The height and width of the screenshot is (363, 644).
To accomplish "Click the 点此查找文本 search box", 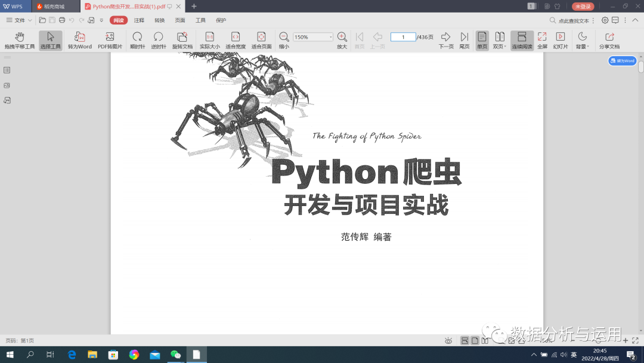I will point(569,20).
